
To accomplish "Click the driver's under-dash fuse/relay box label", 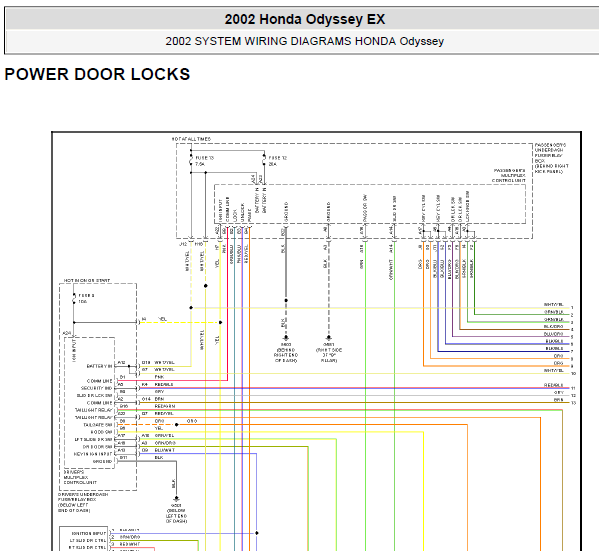I will point(83,502).
